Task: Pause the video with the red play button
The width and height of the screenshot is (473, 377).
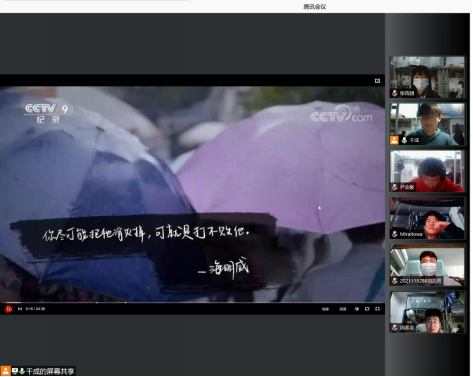Action: [8, 309]
